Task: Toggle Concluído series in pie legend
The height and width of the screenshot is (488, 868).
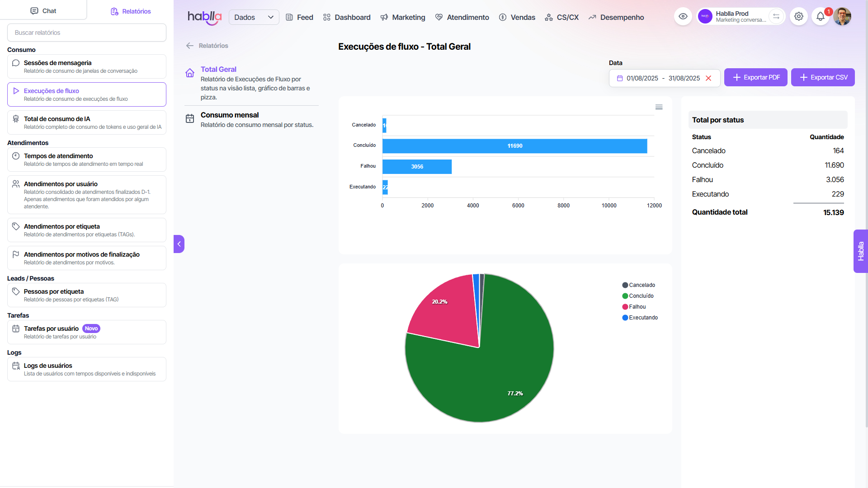Action: pyautogui.click(x=641, y=296)
